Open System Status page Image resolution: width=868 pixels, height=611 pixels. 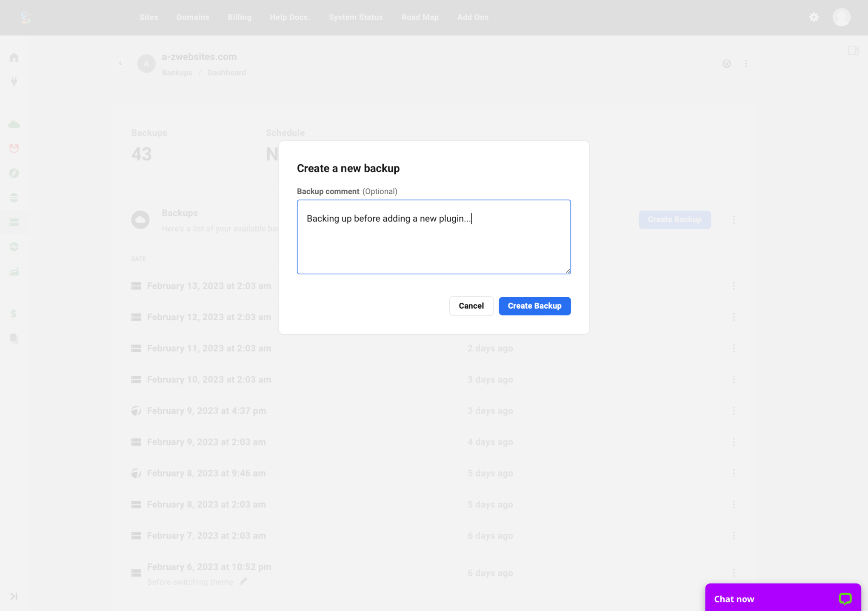356,17
